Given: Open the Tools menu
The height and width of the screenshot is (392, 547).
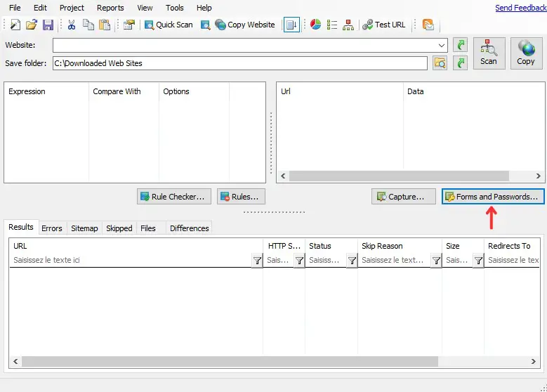Looking at the screenshot, I should click(x=174, y=8).
